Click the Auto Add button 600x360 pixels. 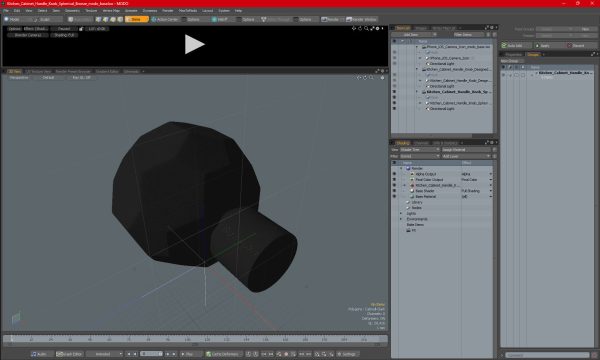point(516,45)
